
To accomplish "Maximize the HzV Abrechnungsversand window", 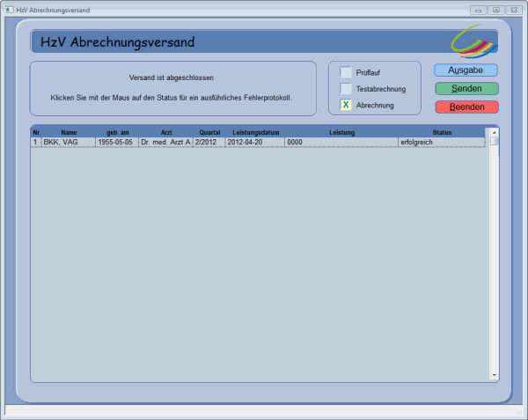I will click(x=495, y=9).
